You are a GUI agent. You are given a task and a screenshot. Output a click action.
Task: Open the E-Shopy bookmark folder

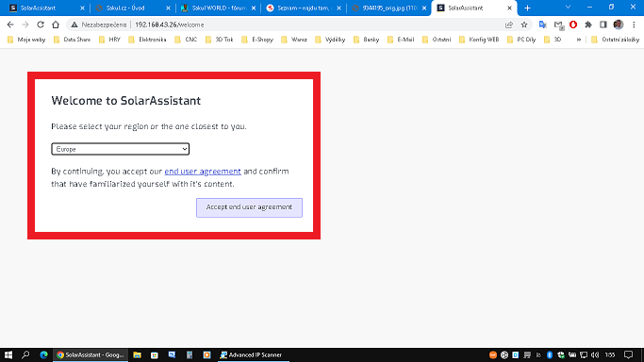point(257,40)
